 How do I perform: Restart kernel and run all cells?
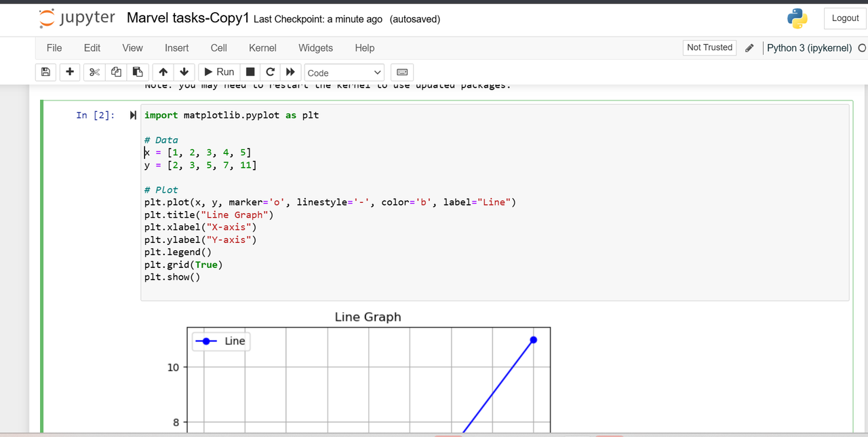click(x=291, y=72)
